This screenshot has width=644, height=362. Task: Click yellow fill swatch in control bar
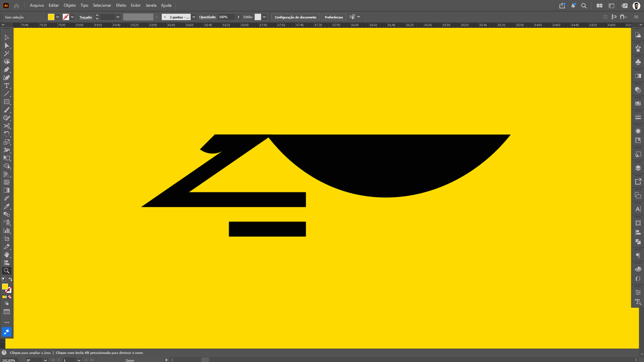pos(51,17)
